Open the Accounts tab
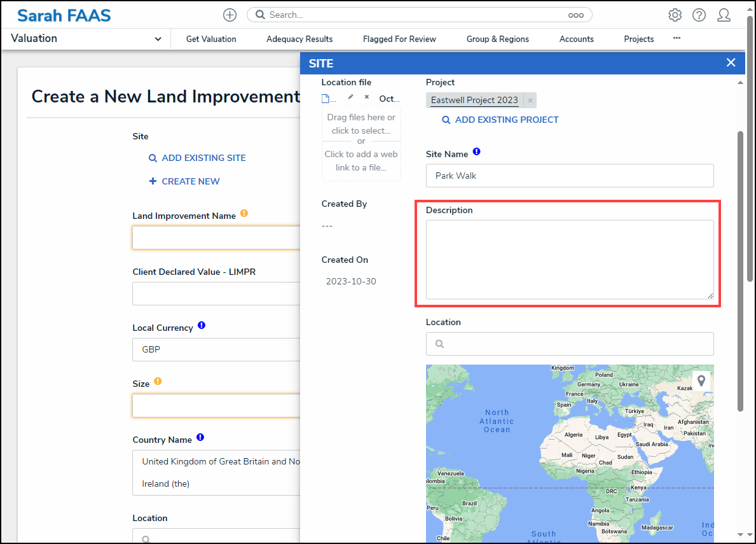756x544 pixels. [x=576, y=39]
